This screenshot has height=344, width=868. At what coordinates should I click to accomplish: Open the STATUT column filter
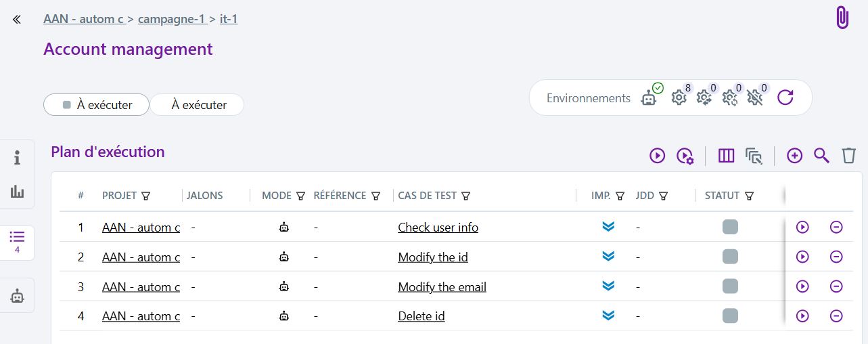(x=750, y=196)
